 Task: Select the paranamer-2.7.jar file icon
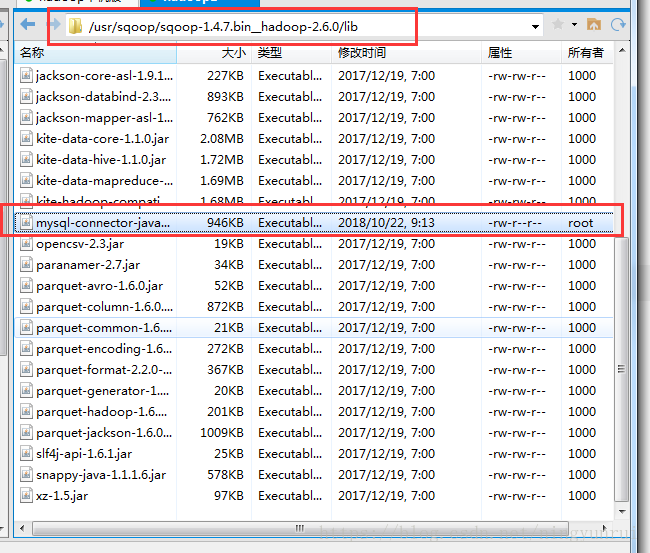click(26, 264)
